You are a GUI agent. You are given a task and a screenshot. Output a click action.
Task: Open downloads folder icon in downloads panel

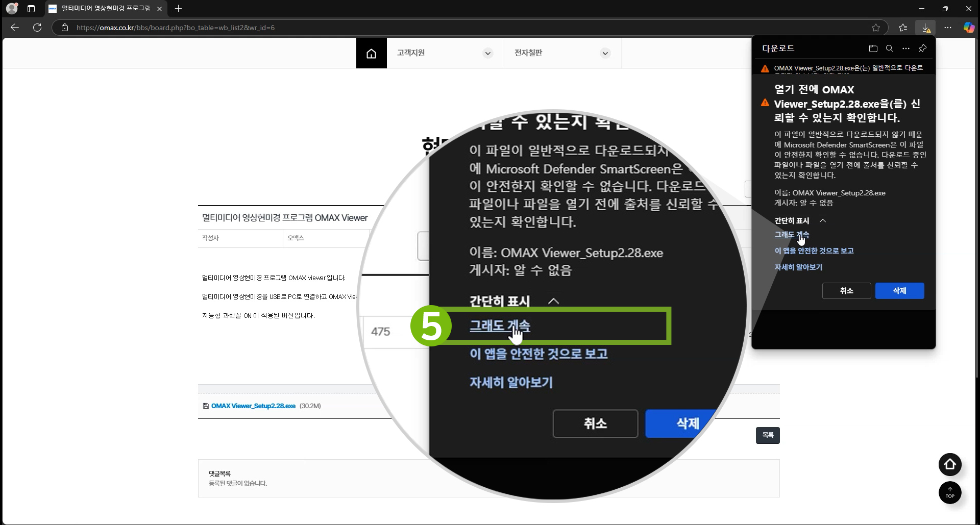[873, 48]
